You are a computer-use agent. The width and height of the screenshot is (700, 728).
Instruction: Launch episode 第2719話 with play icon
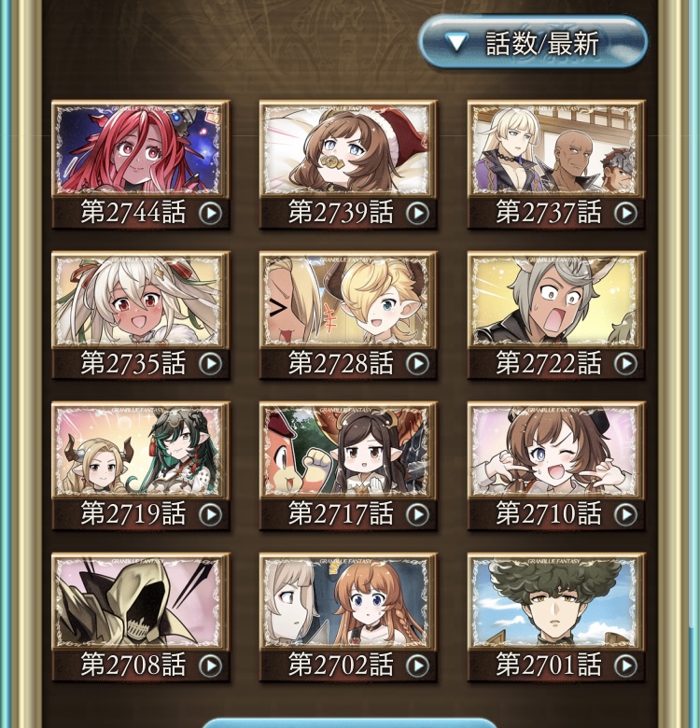(x=210, y=514)
